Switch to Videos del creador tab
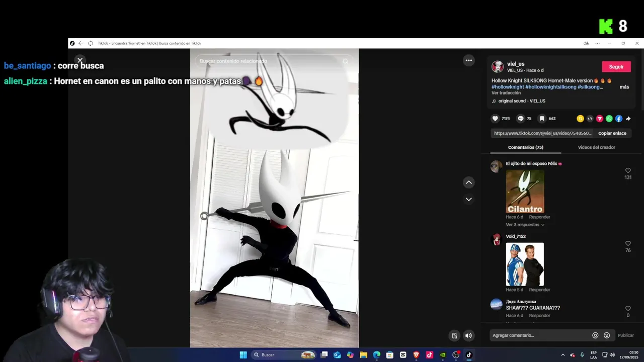Viewport: 644px width, 362px height. pyautogui.click(x=596, y=147)
